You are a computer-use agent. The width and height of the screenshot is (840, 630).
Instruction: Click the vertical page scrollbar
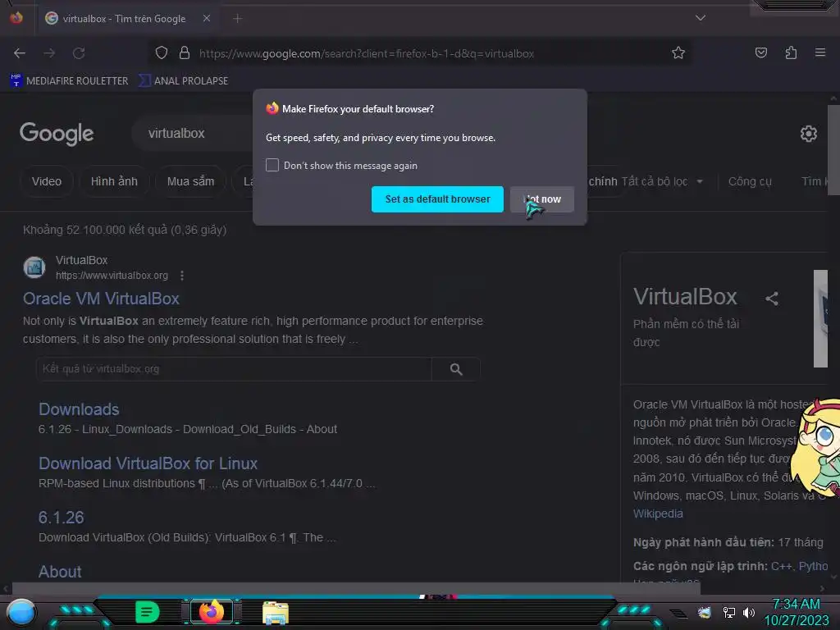(x=833, y=150)
